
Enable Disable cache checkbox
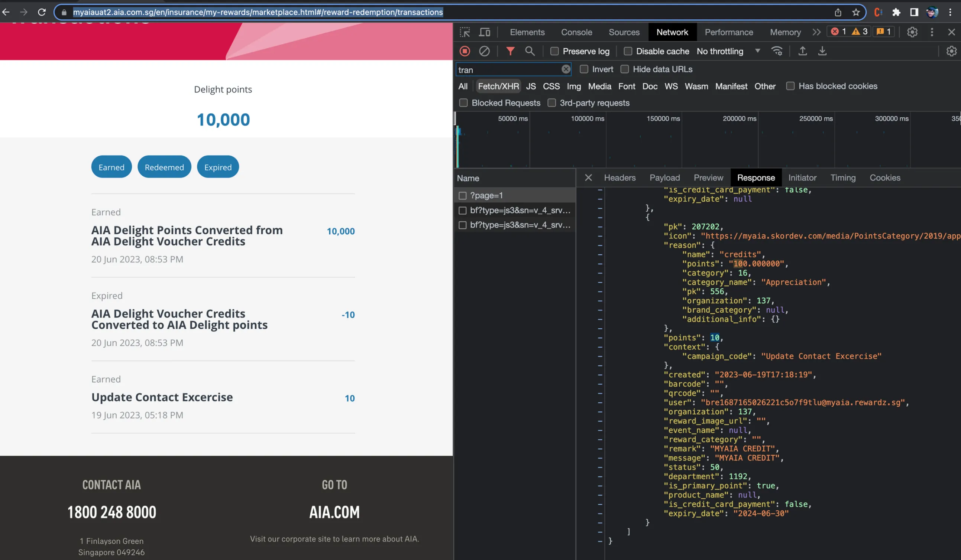coord(628,51)
